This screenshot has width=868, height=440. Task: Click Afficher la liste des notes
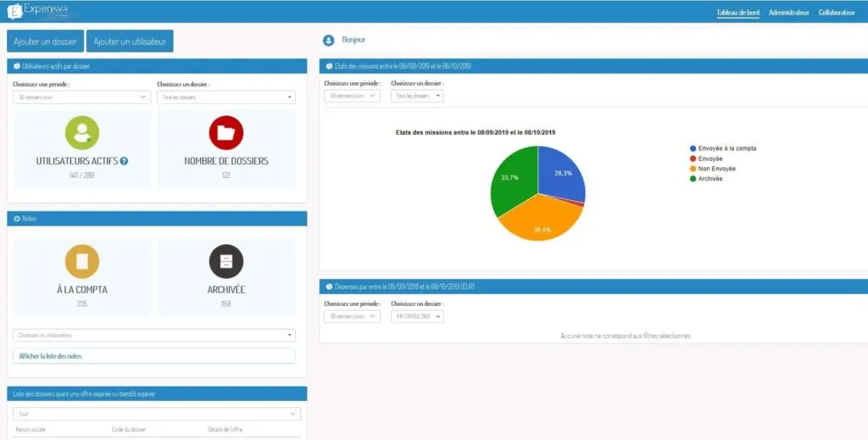[x=154, y=356]
